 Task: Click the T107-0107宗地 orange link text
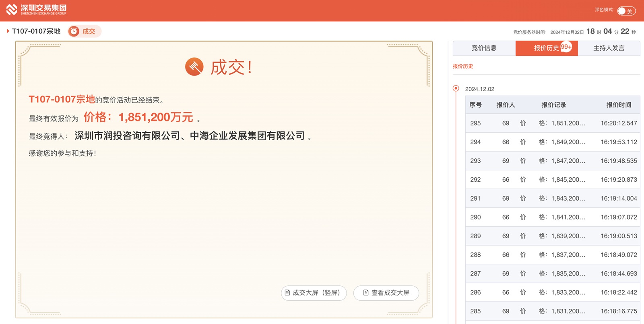[62, 99]
